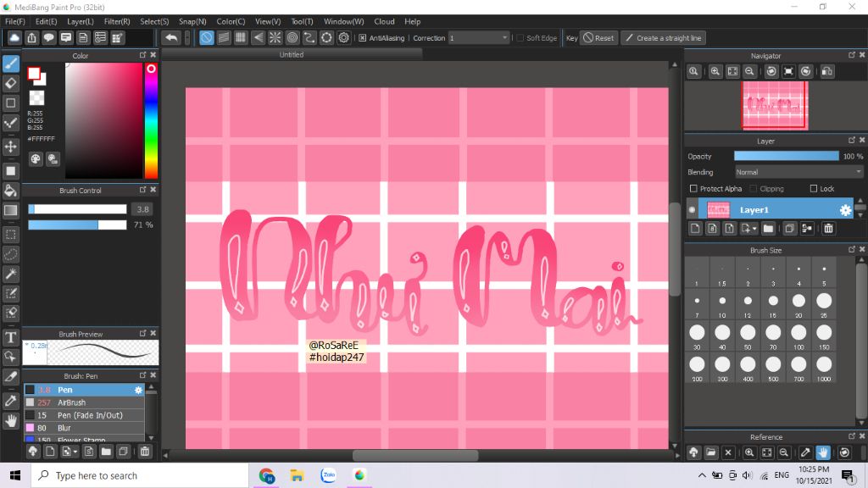
Task: Open the File menu
Action: point(15,21)
